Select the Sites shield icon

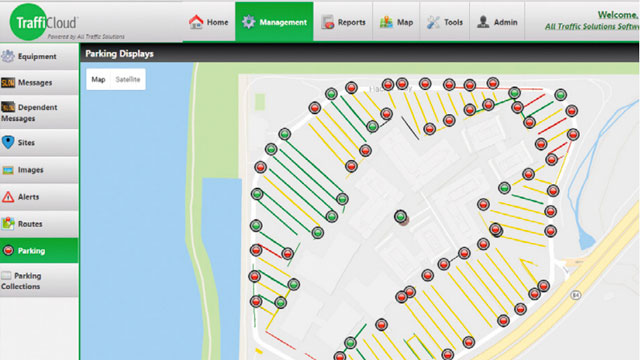tap(8, 142)
